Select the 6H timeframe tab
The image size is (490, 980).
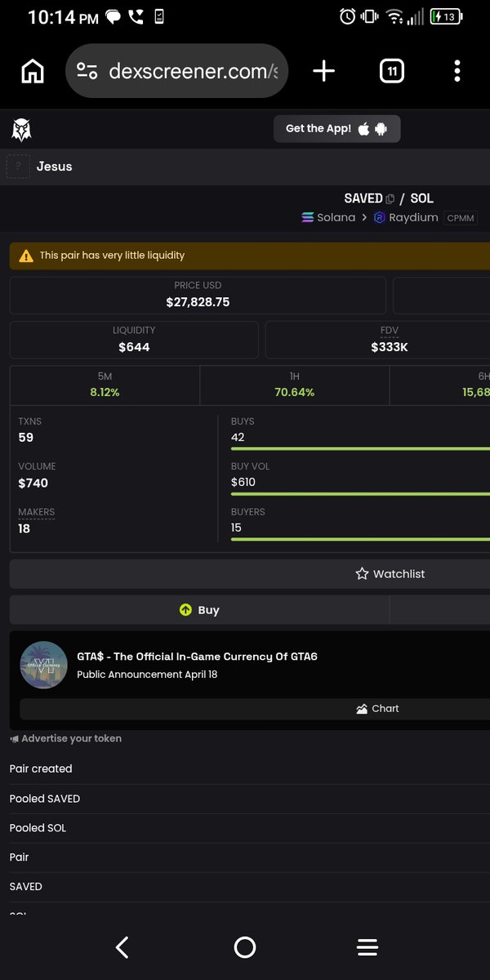click(440, 385)
